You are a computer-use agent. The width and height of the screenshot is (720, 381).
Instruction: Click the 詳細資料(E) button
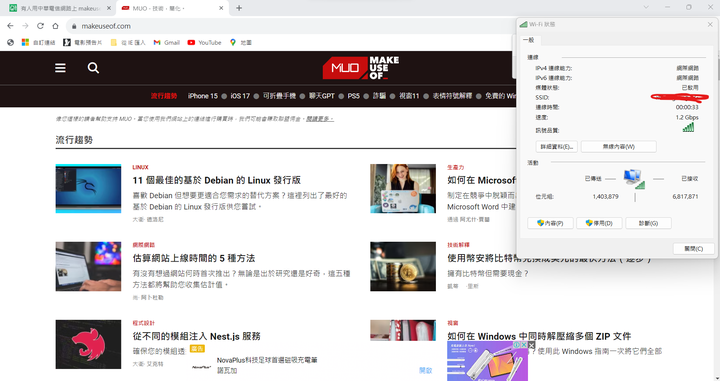click(557, 147)
